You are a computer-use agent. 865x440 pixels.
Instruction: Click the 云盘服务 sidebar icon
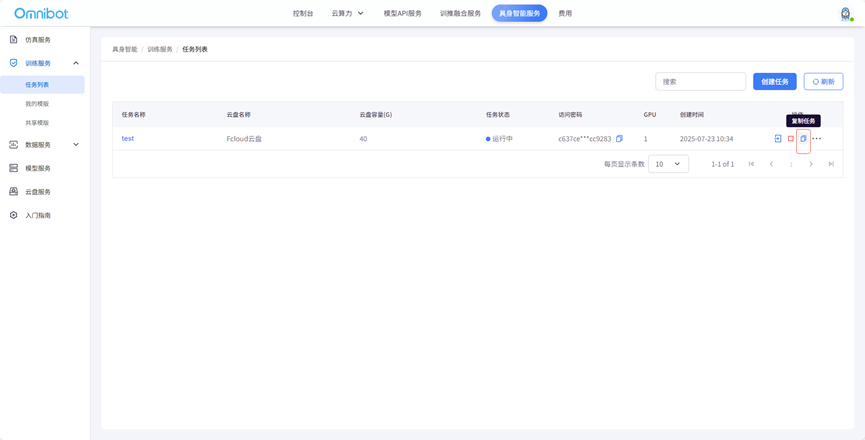14,191
